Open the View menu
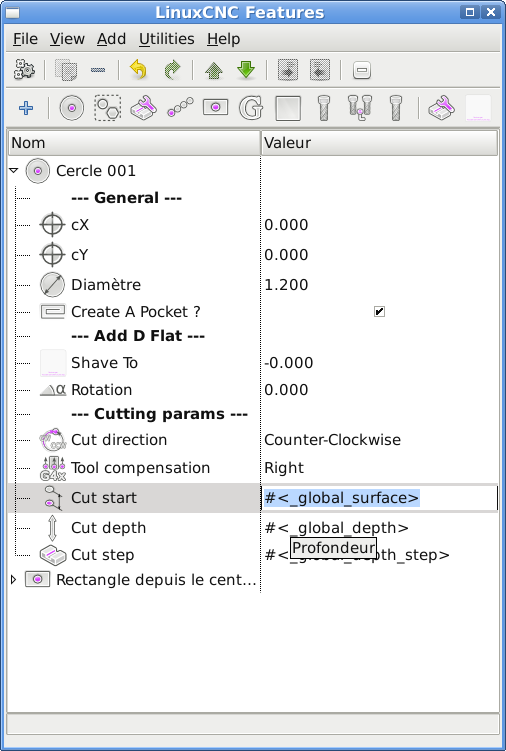506x751 pixels. click(x=67, y=39)
